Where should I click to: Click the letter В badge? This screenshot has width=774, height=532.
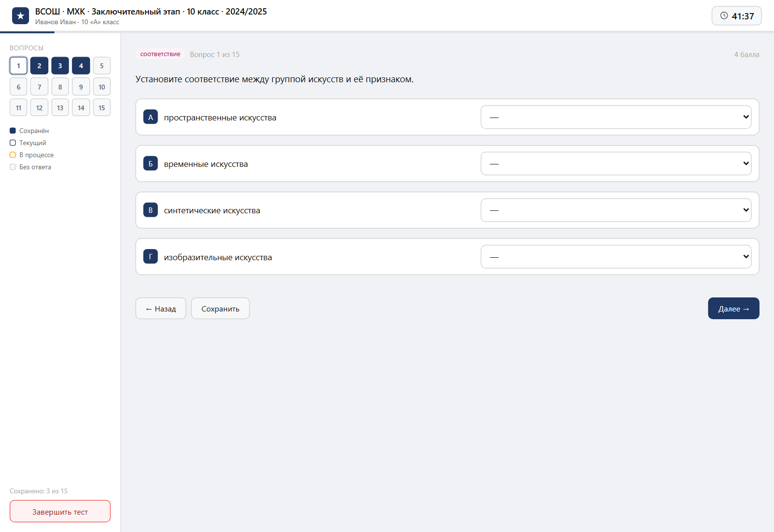click(x=150, y=210)
